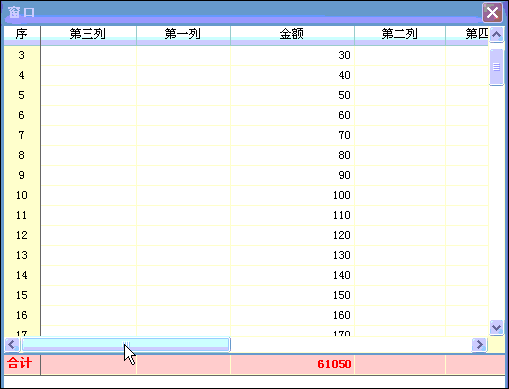Click the horizontal scrollbar thumb

pyautogui.click(x=126, y=344)
